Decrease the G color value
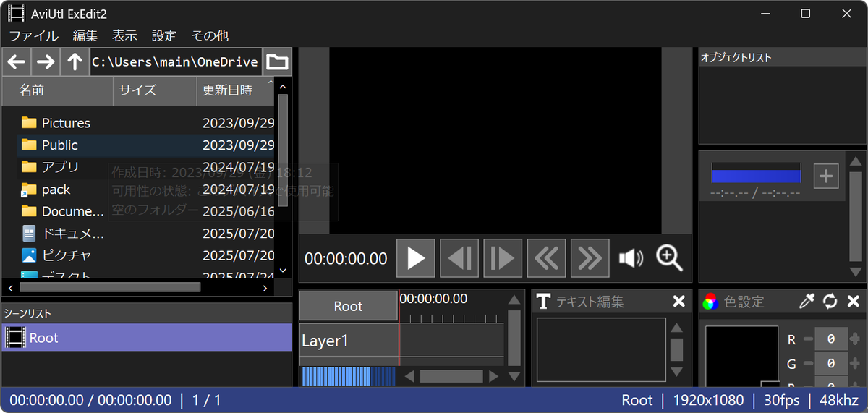 pos(807,363)
